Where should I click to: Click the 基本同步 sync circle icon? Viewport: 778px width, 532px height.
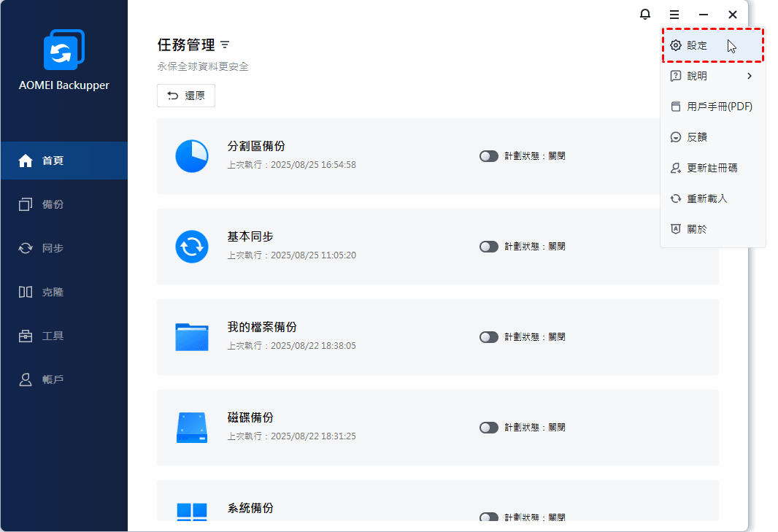pyautogui.click(x=192, y=247)
